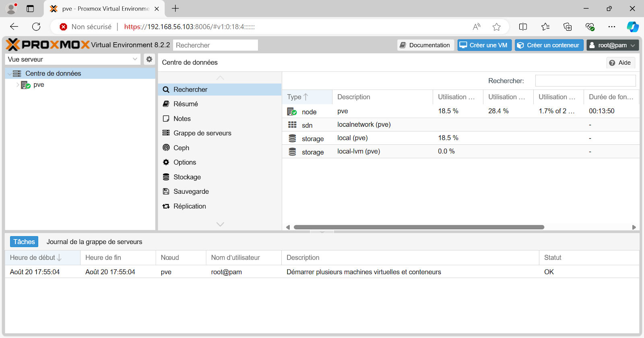Click the storage icon in the local-lvm row
The height and width of the screenshot is (338, 644).
[x=292, y=152]
